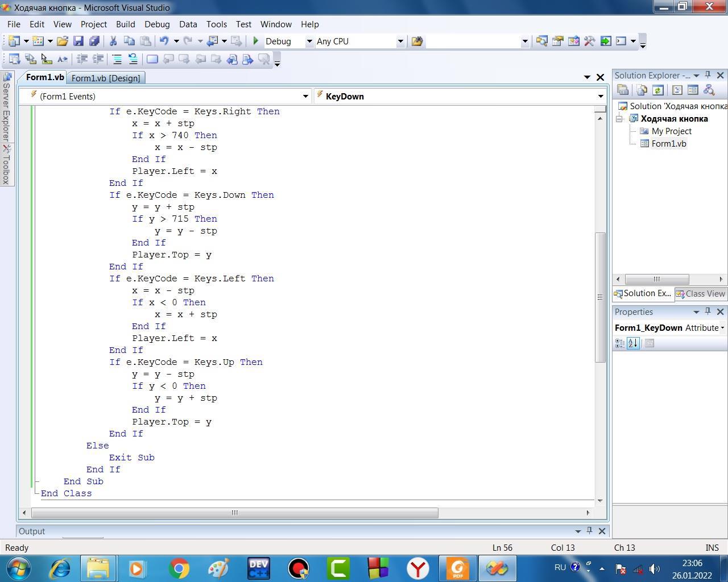Collapse the Ходячая кнопка project node
The image size is (728, 582).
[x=619, y=119]
